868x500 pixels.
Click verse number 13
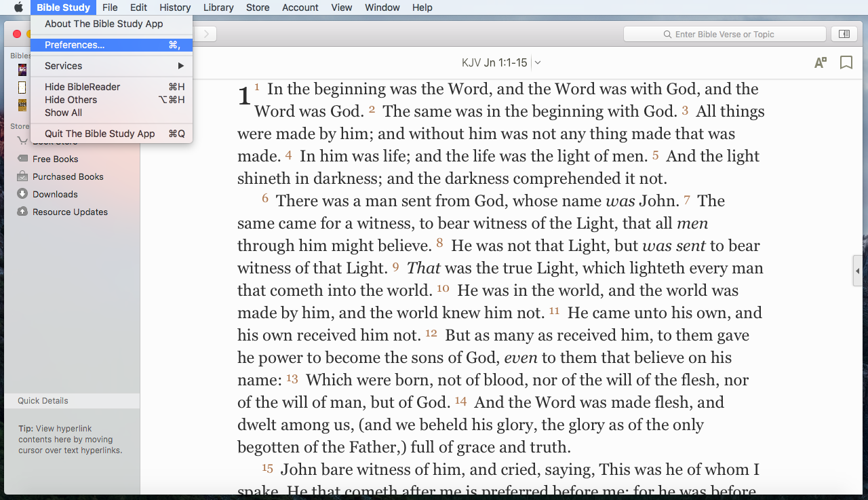click(292, 378)
